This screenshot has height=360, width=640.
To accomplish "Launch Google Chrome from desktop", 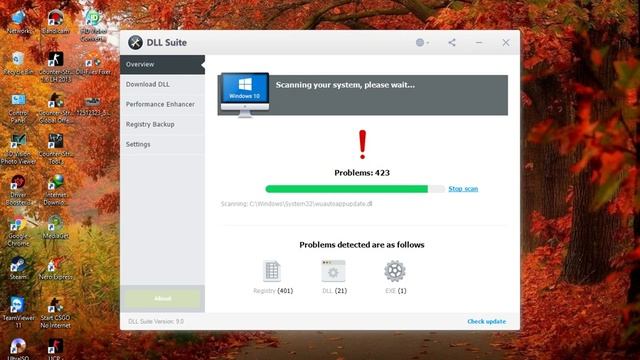I will pos(18,231).
